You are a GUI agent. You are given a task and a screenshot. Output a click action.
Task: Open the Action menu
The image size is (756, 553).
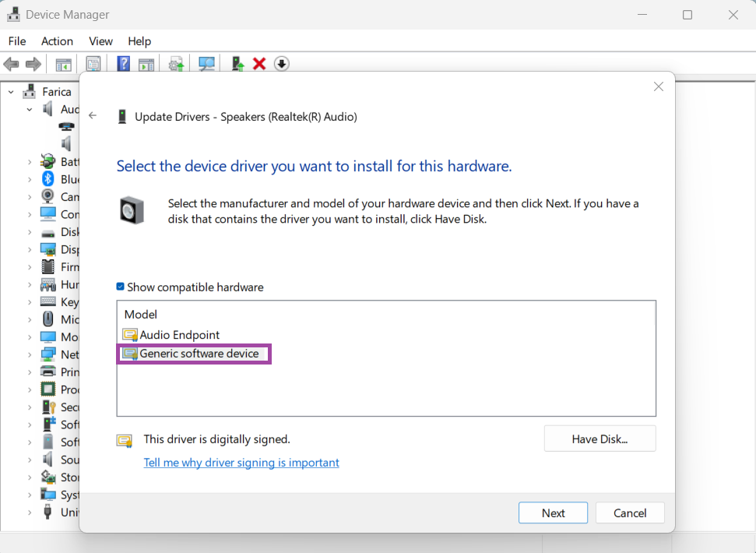pyautogui.click(x=57, y=41)
